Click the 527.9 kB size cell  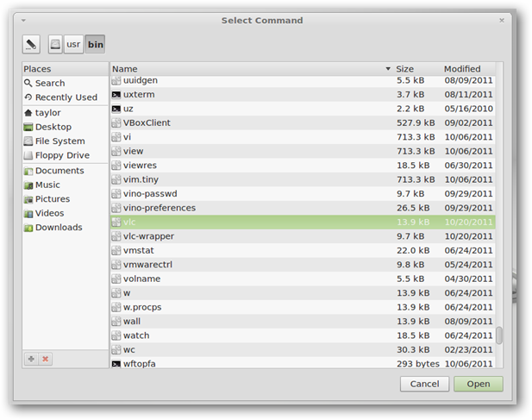pyautogui.click(x=416, y=122)
